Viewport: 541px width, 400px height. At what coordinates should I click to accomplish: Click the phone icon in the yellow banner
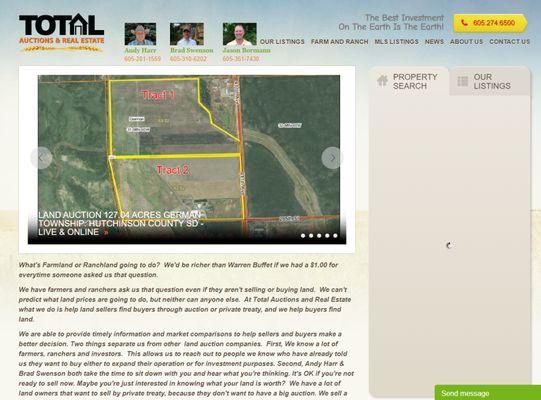click(464, 23)
